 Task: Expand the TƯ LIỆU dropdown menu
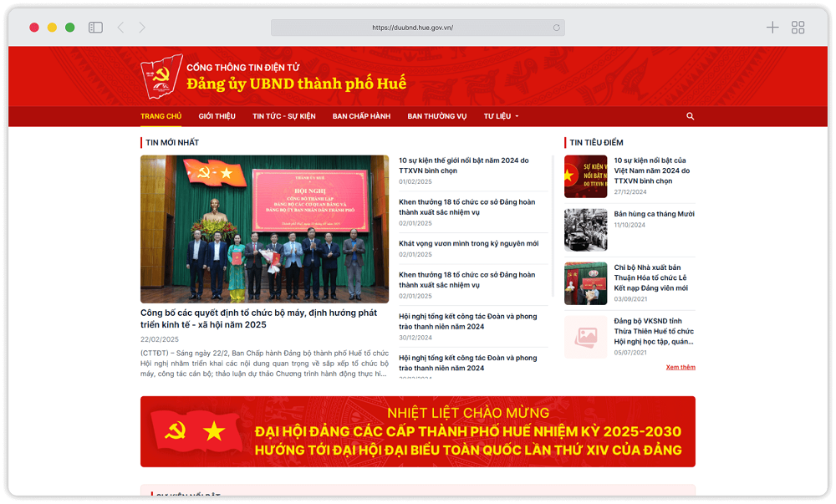click(501, 116)
